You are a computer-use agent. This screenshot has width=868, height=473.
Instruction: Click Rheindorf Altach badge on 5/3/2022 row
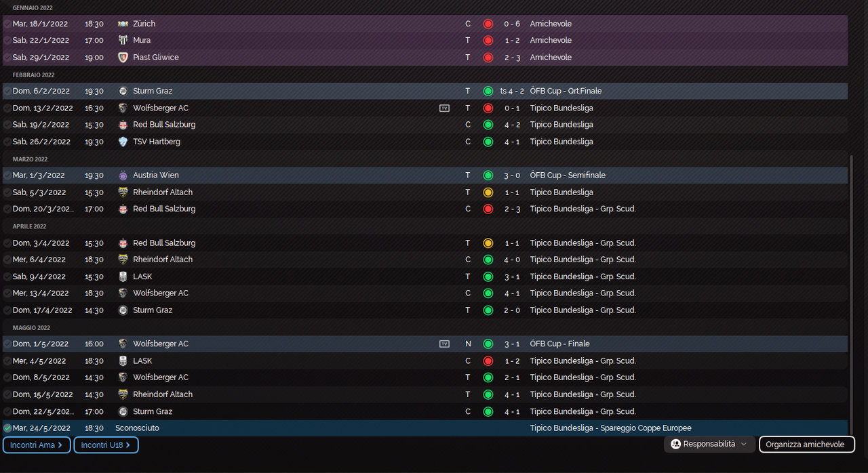[x=123, y=192]
